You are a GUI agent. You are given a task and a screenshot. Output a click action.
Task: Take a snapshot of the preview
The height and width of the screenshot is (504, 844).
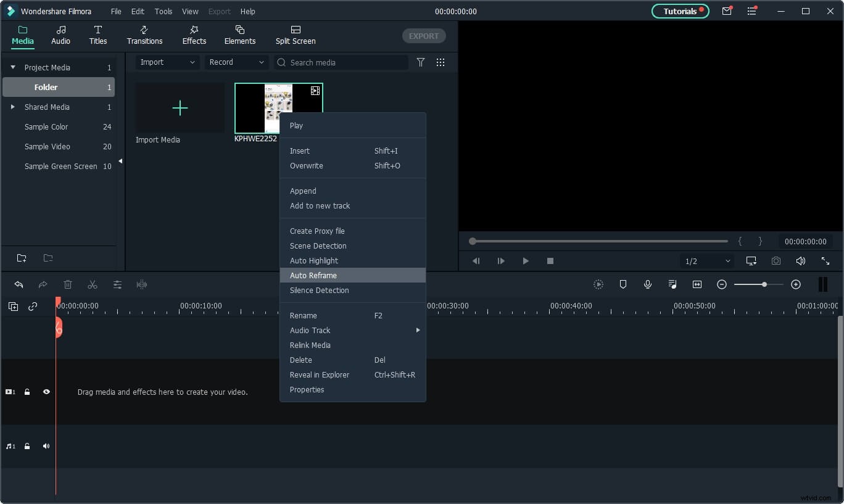point(776,261)
